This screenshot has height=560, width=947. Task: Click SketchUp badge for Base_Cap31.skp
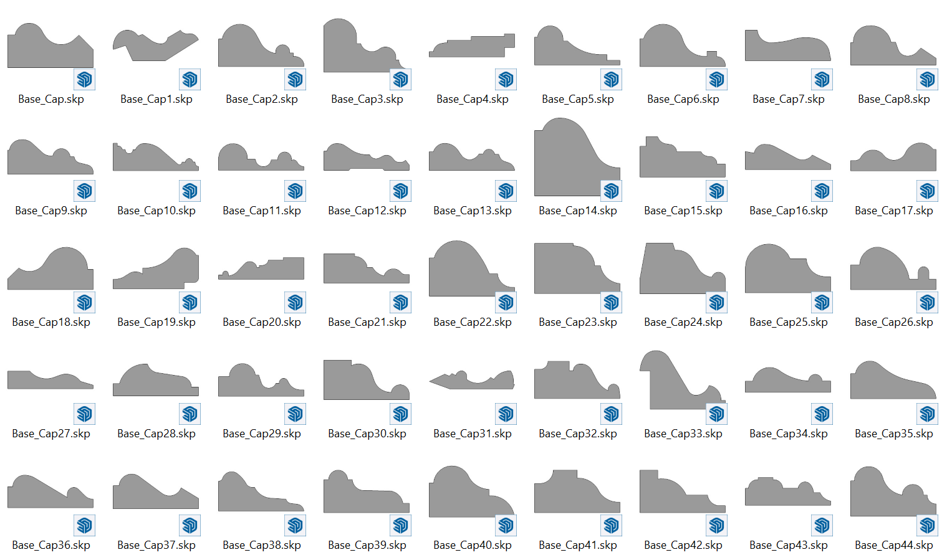506,414
